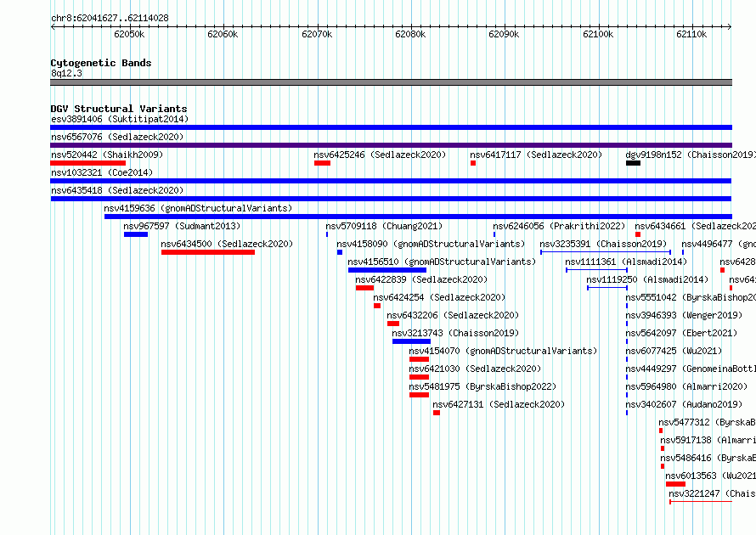Select the red bar under nsv6434500
Viewport: 756px width, 535px height.
coord(208,252)
